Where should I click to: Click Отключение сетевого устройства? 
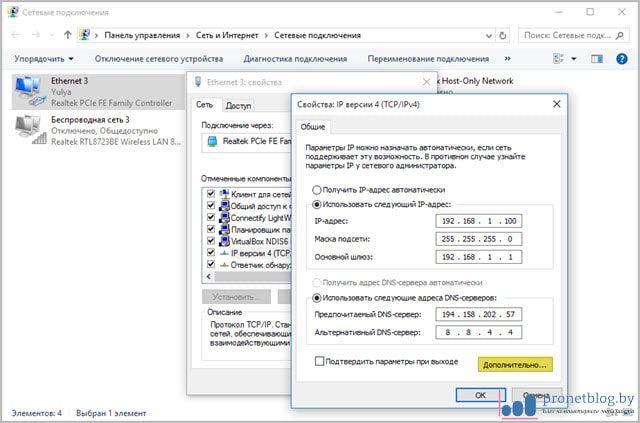point(159,59)
